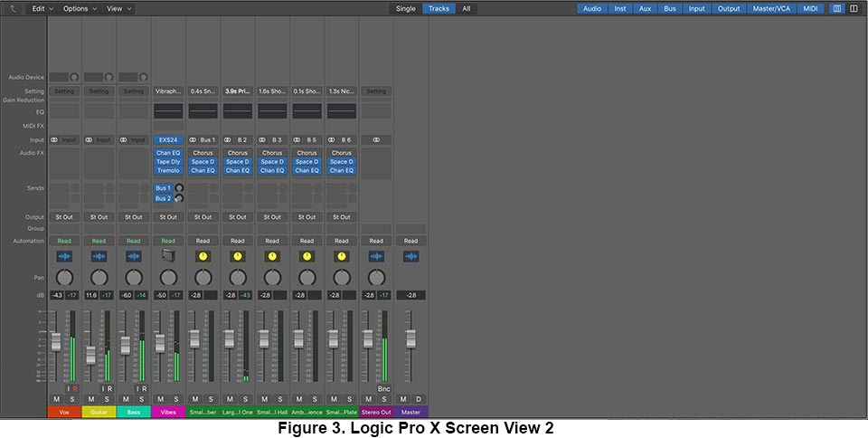Toggle Aux channel filter button
The width and height of the screenshot is (868, 438).
(x=645, y=8)
